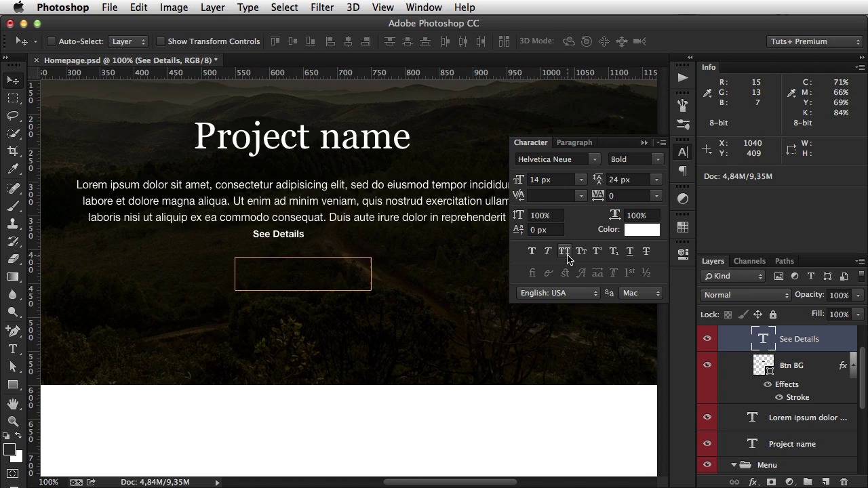
Task: Select the Brush tool
Action: pyautogui.click(x=13, y=206)
